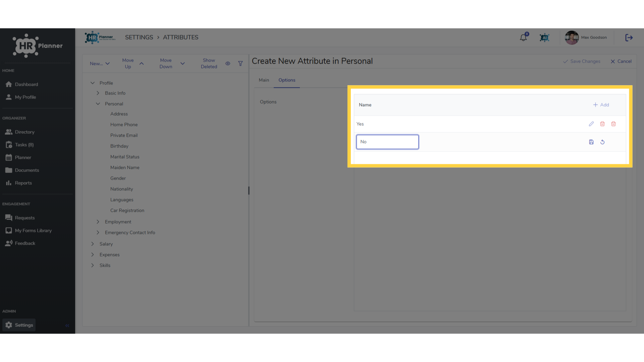Click the No option name field
Viewport: 644px width, 362px height.
(387, 142)
